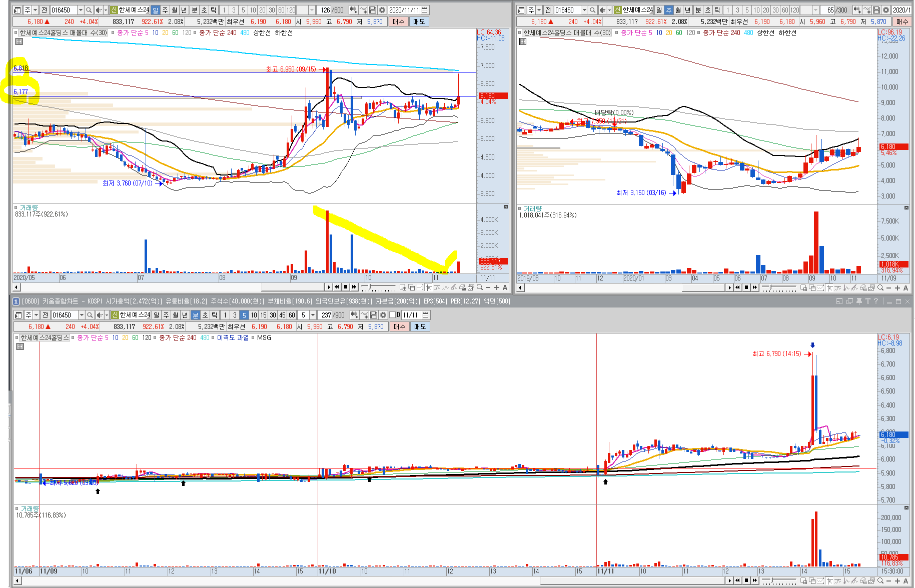Click candlestick add-indicator icon in top-left chart
The image size is (915, 588).
pyautogui.click(x=354, y=10)
